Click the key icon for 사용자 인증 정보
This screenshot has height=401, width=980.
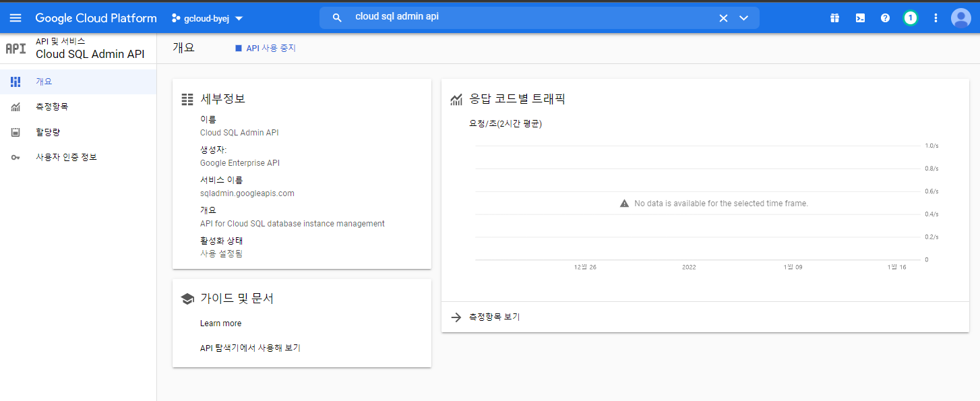16,157
